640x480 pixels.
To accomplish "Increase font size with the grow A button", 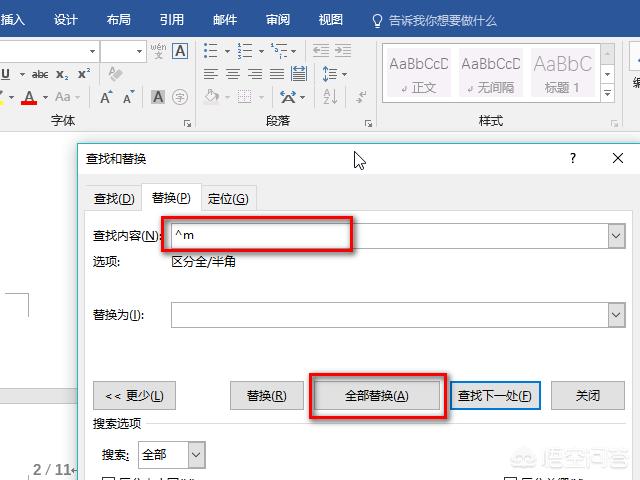I will pyautogui.click(x=106, y=97).
